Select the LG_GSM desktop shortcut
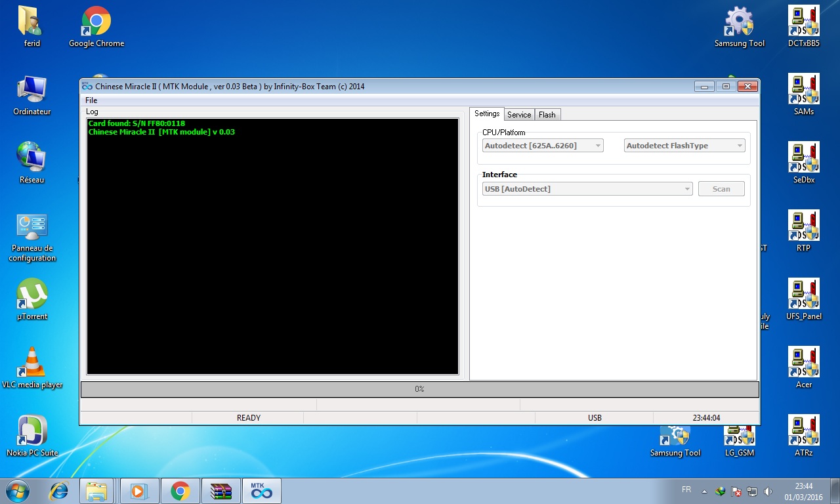Screen dimensions: 840x504 740,442
